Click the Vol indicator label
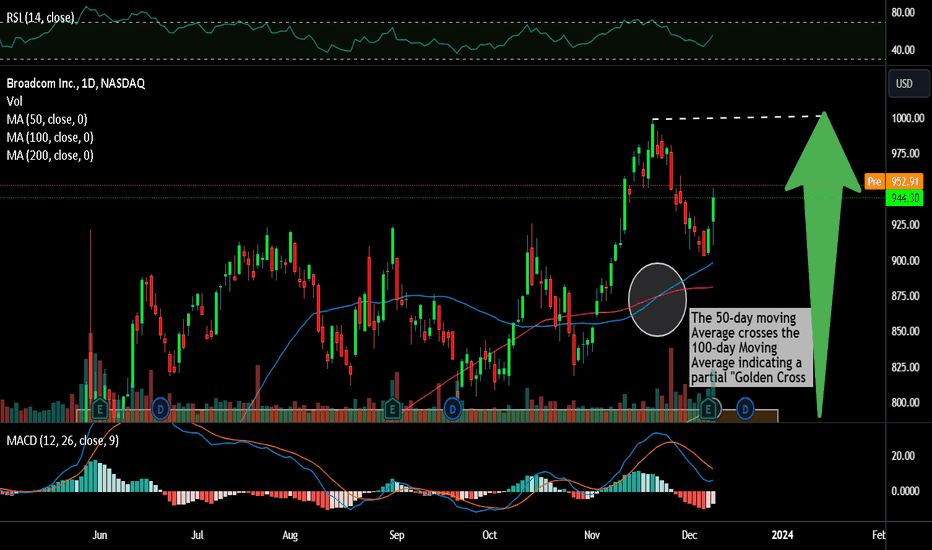 [x=14, y=102]
